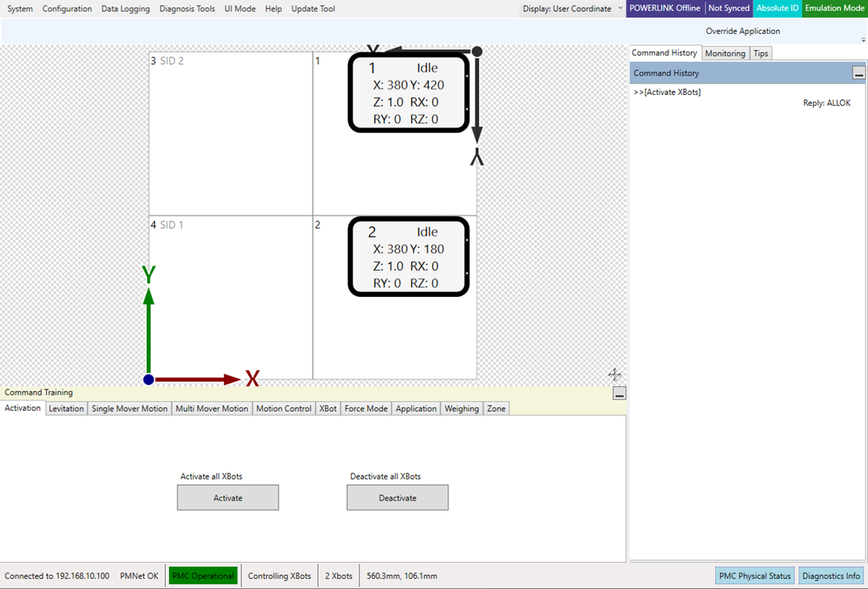
Task: Minimize the Command History panel
Action: tap(858, 73)
